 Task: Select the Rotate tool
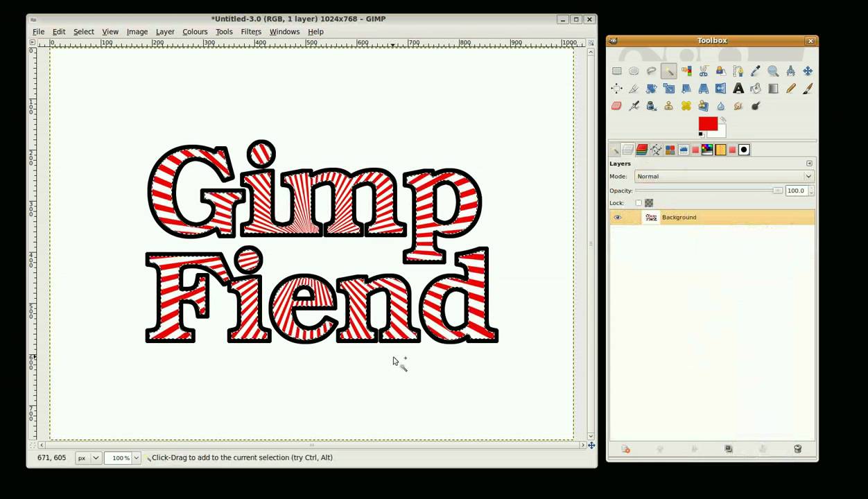click(651, 88)
